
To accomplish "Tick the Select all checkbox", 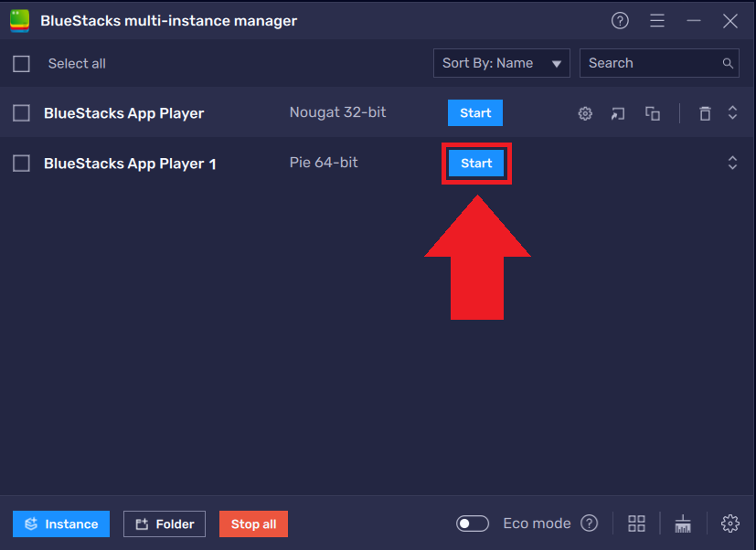I will point(21,64).
